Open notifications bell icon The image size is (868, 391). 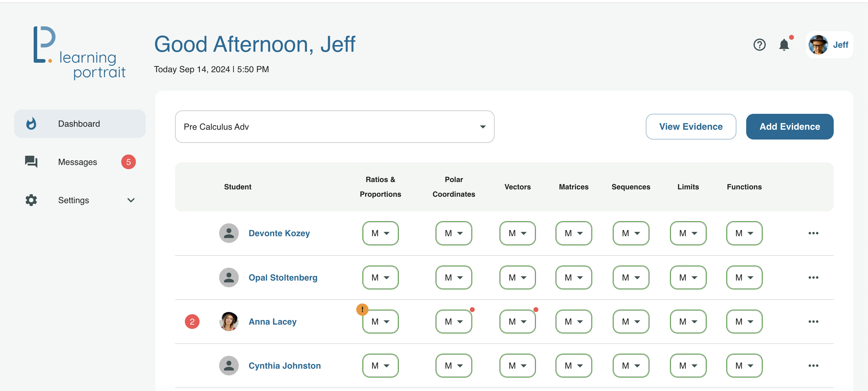pos(784,45)
